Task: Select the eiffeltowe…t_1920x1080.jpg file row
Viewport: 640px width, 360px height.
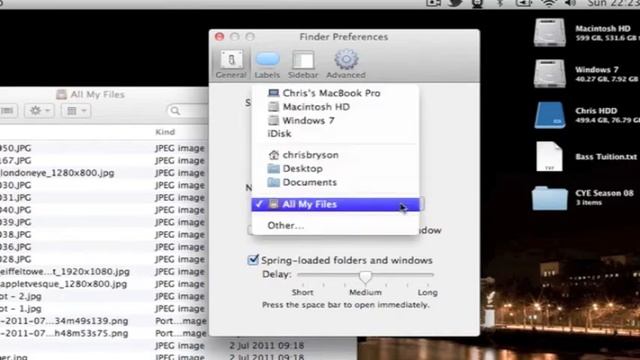Action: [x=64, y=271]
